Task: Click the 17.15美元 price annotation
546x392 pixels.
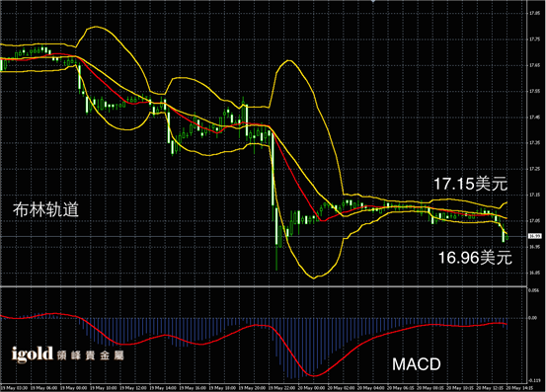Action: (x=470, y=184)
